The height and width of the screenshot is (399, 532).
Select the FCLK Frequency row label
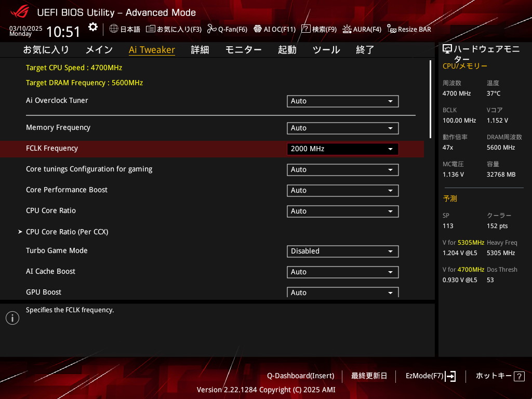tap(52, 148)
